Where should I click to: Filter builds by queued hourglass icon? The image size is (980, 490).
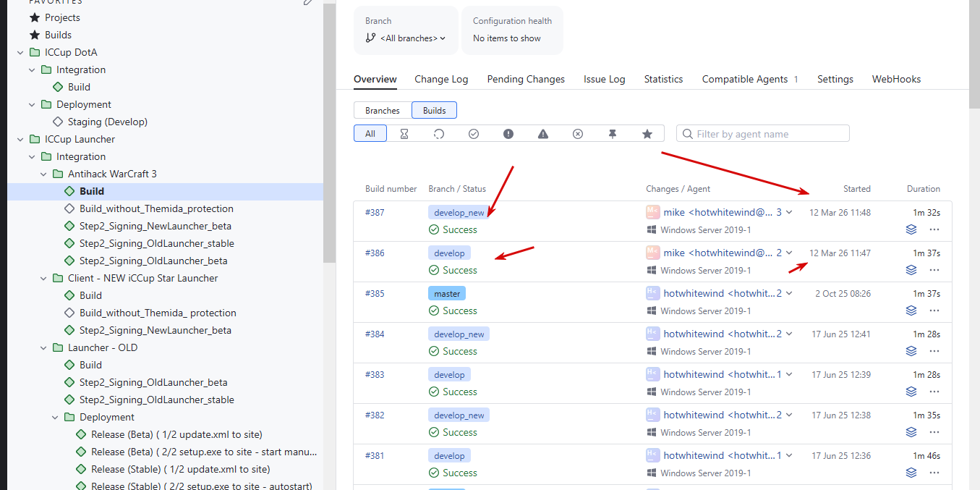pos(404,134)
